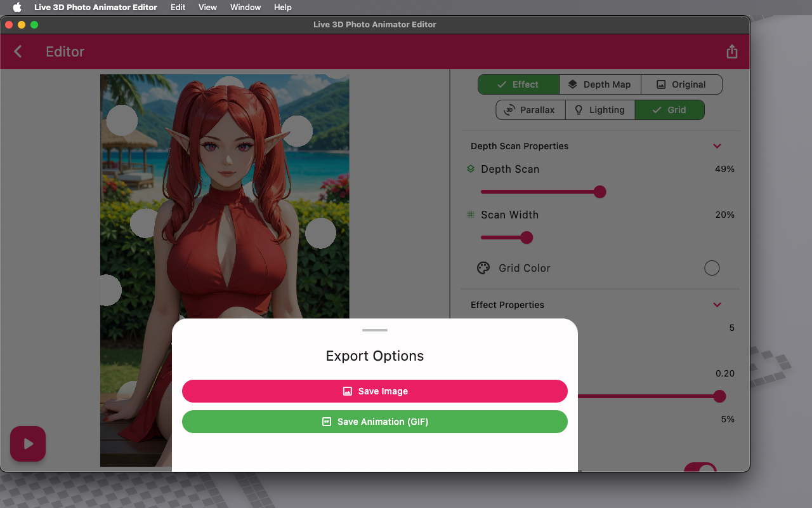The image size is (812, 508).
Task: Switch to Depth Map view
Action: (x=600, y=84)
